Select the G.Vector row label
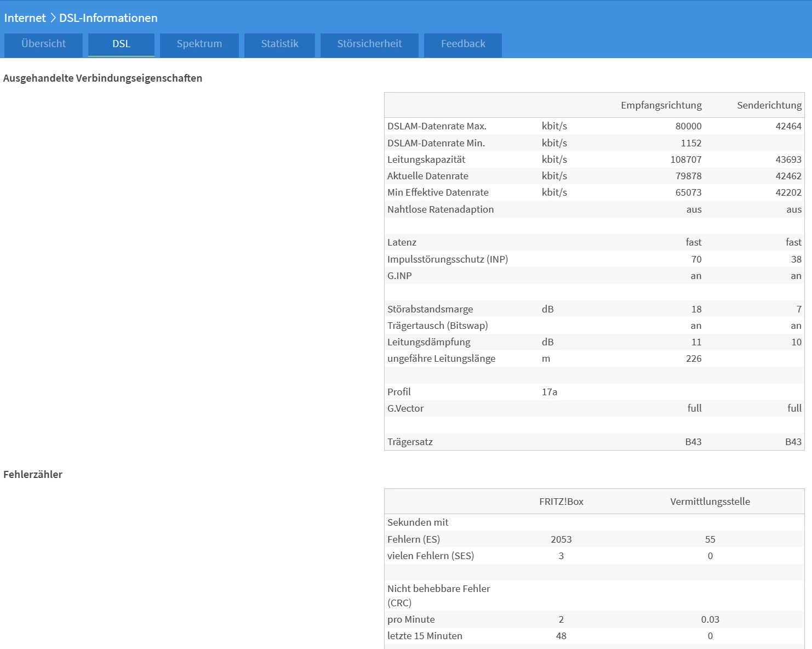 coord(405,408)
